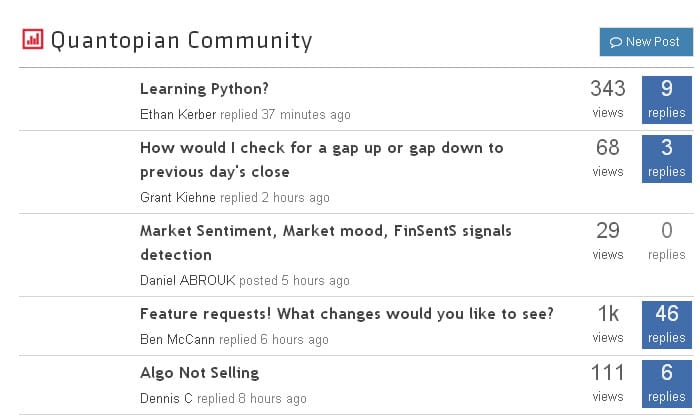Click author name Dennis C
This screenshot has height=418, width=700.
[x=166, y=399]
